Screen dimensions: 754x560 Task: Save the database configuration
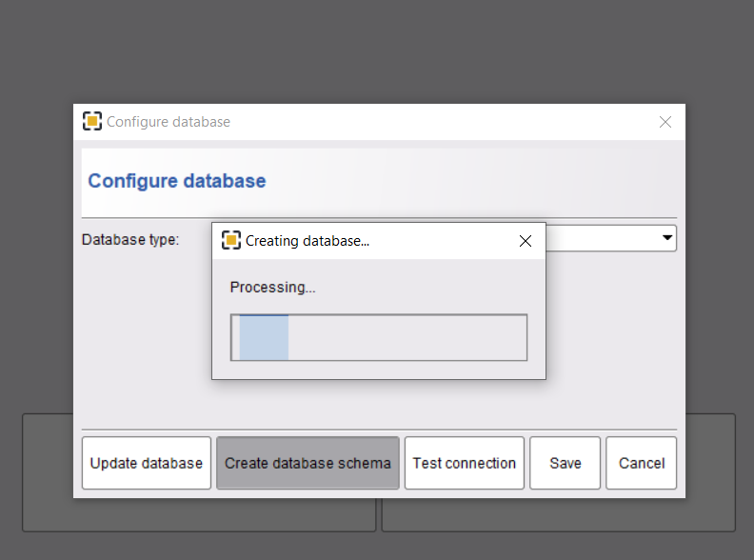point(565,463)
